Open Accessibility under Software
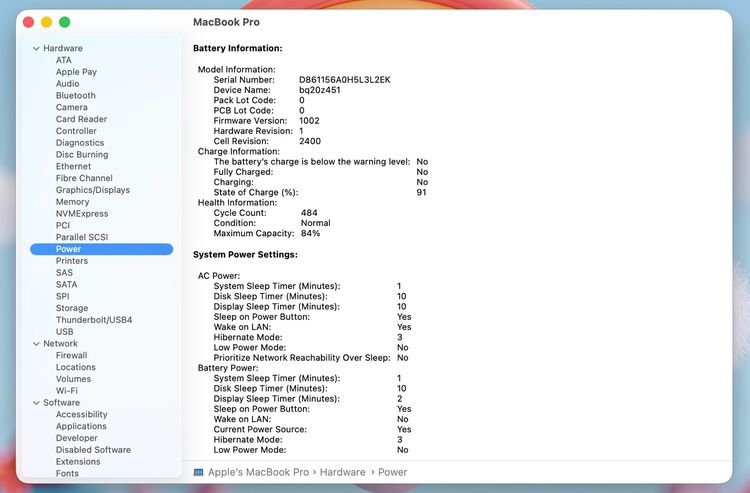The width and height of the screenshot is (750, 493). click(x=81, y=415)
